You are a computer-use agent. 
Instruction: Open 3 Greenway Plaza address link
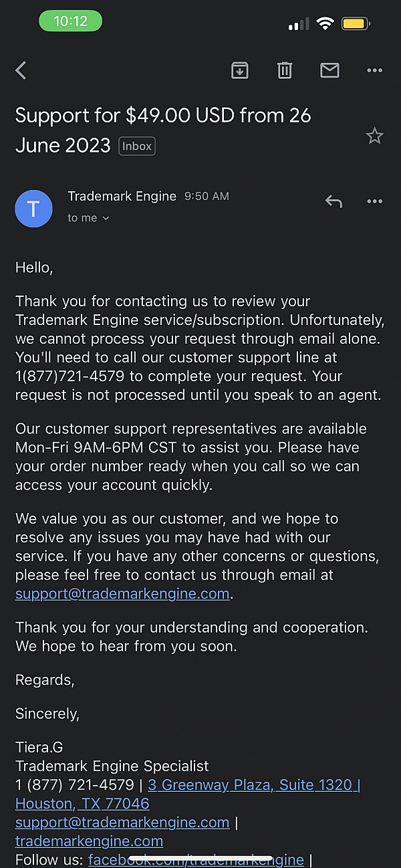(x=253, y=784)
